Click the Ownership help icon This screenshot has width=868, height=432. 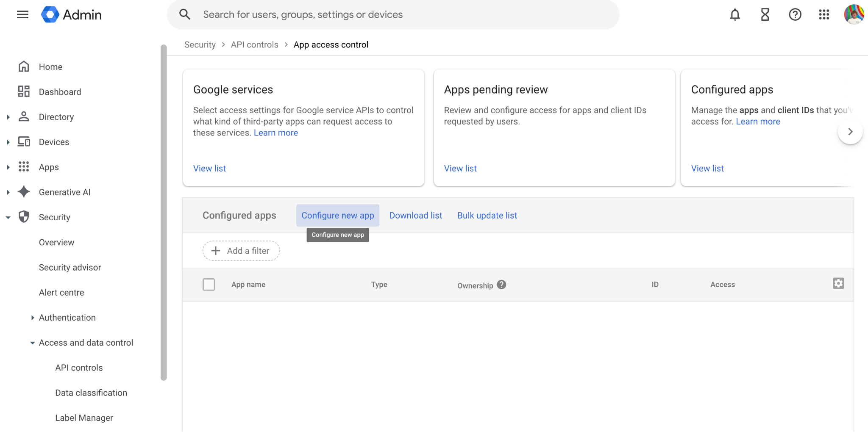(501, 285)
